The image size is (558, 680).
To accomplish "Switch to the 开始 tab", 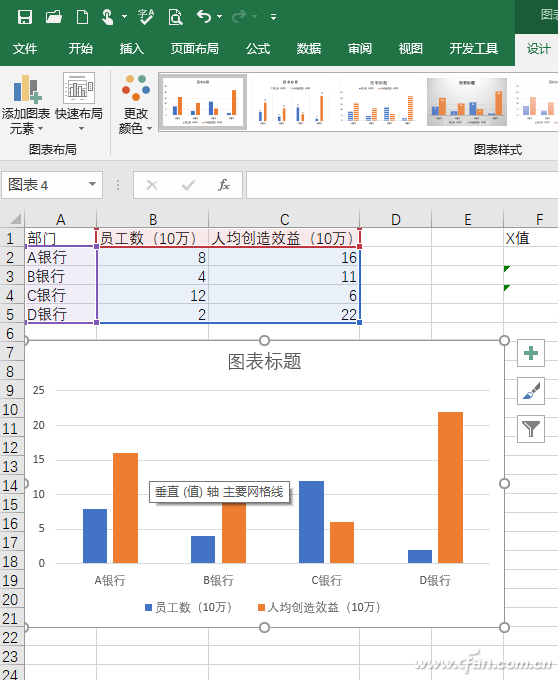I will point(81,49).
